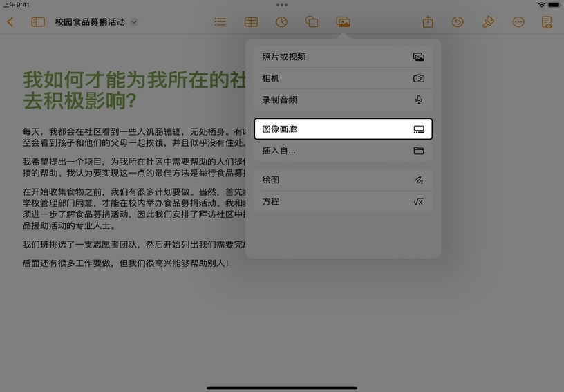The image size is (564, 392).
Task: Select 录制音频 menu item
Action: pyautogui.click(x=343, y=100)
